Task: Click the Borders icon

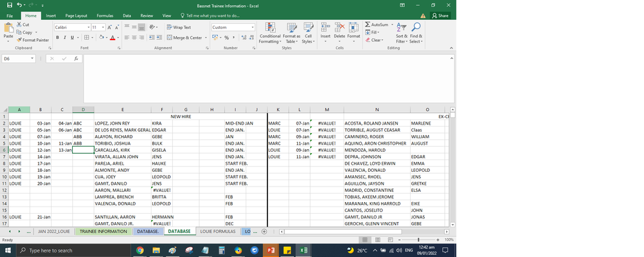Action: [x=86, y=37]
